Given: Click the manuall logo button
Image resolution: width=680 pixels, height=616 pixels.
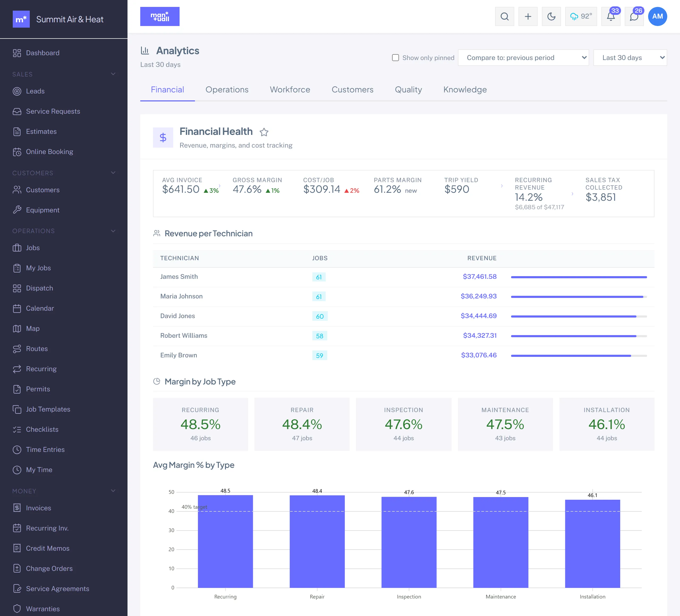Looking at the screenshot, I should (x=160, y=16).
